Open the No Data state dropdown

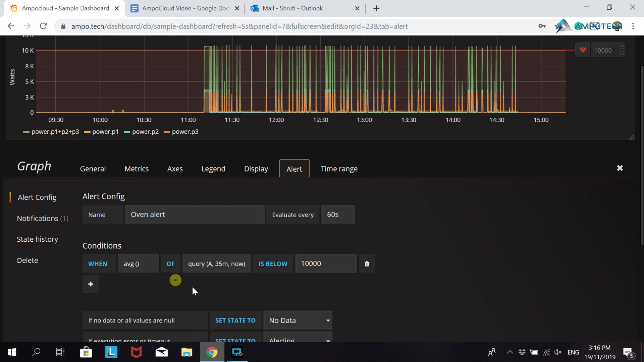coord(298,320)
